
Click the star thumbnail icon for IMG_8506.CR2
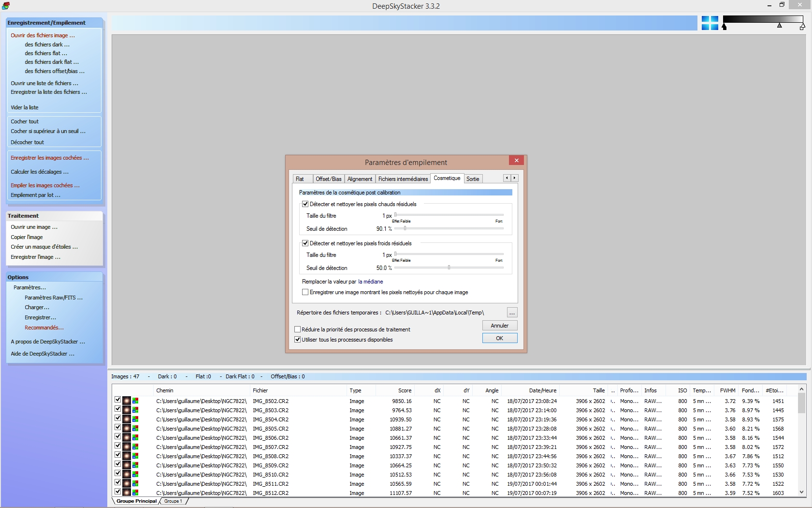point(127,437)
